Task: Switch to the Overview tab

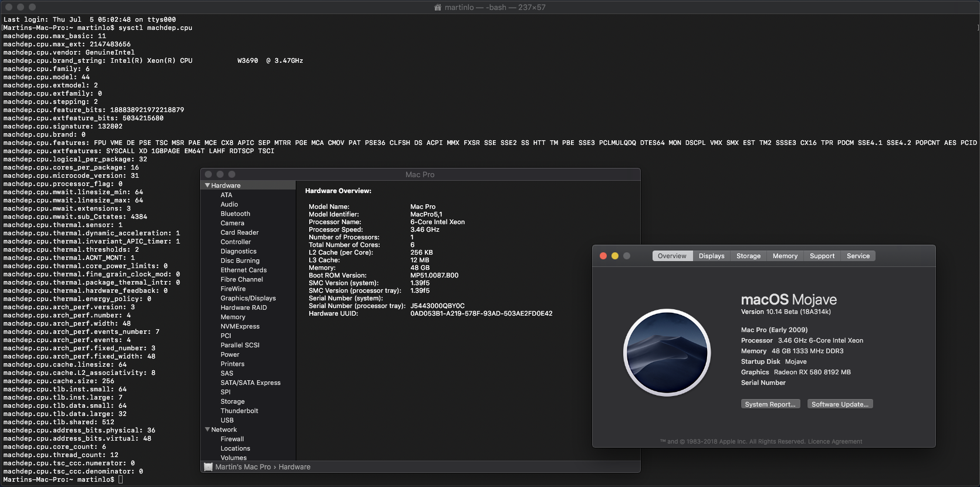Action: point(673,256)
